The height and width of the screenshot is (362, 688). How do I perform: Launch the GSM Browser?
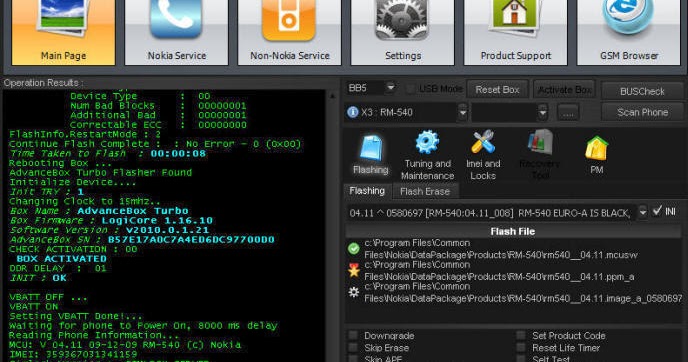[x=629, y=32]
